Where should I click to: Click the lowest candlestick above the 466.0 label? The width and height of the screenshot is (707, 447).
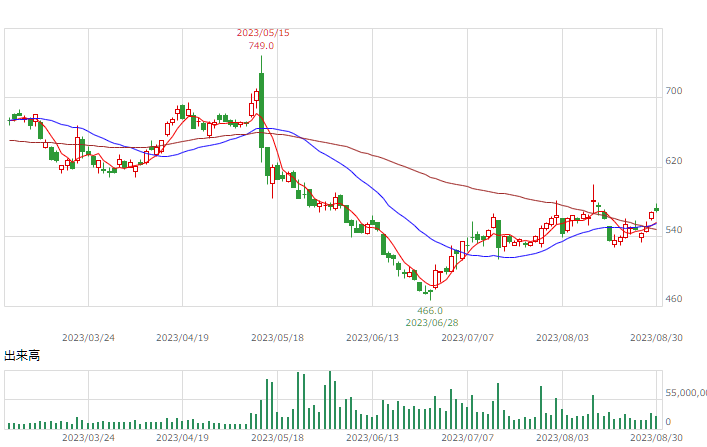tap(431, 294)
